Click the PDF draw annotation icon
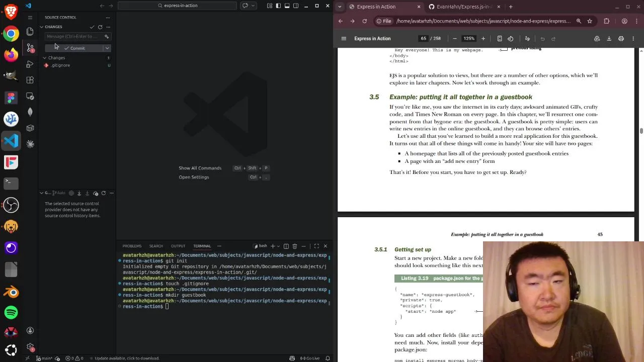Image resolution: width=644 pixels, height=362 pixels. pos(527,39)
